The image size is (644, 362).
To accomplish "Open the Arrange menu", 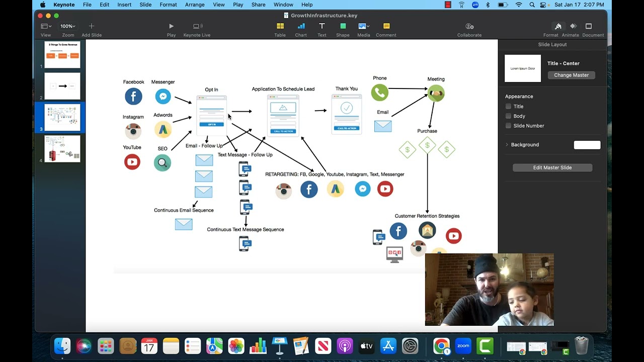I will 195,5.
